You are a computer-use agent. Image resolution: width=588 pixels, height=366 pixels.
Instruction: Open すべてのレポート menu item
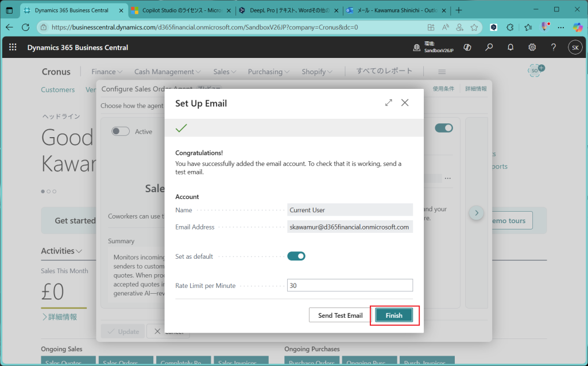point(384,71)
